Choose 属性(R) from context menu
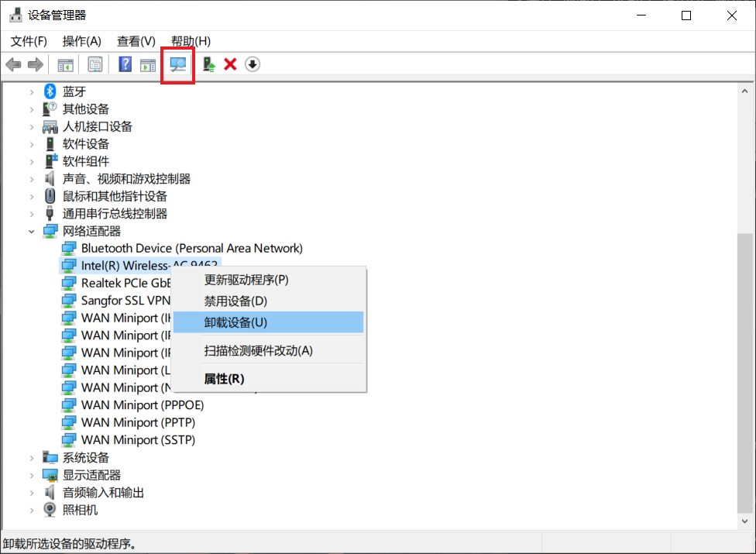Screen dimensions: 756x554 [268, 378]
